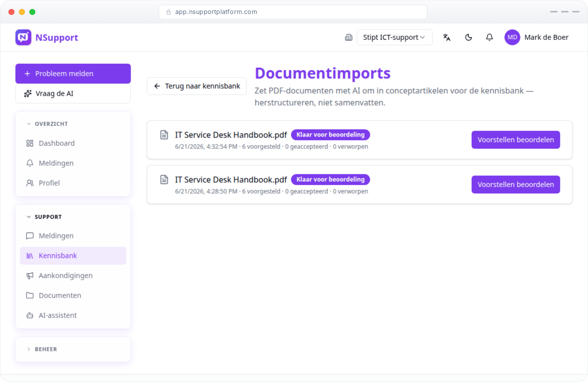Click filename of 4:32:54 PM import
Screen dimensions: 588x382
(x=231, y=135)
